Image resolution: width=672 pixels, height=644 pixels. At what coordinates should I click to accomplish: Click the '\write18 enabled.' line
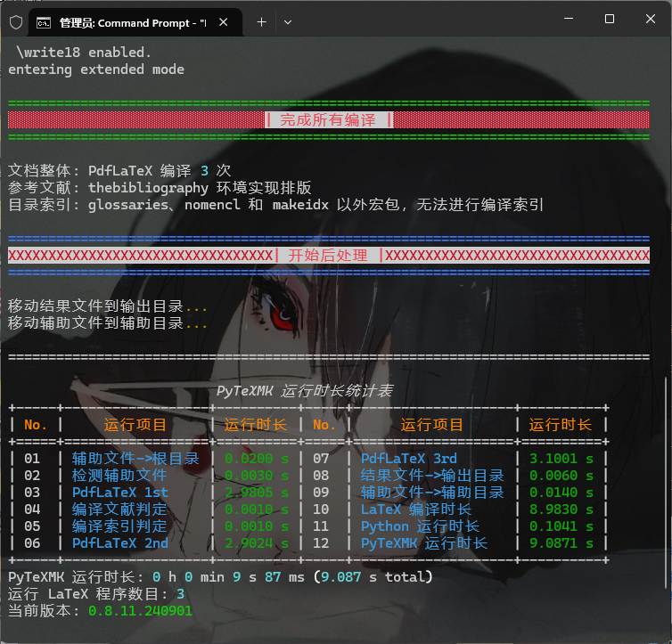(84, 53)
